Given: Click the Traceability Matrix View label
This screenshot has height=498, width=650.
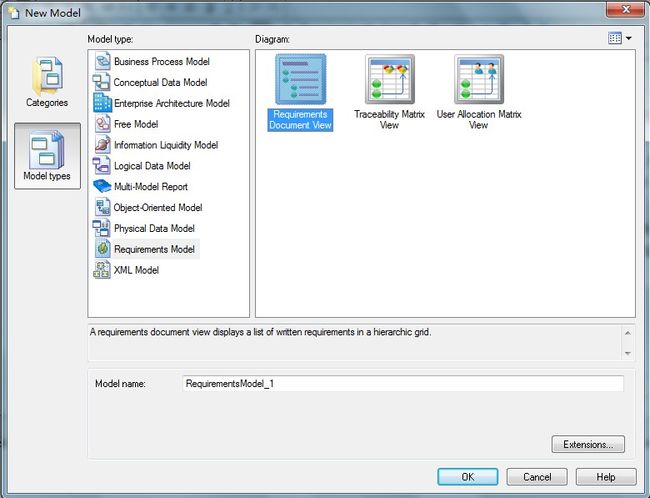Looking at the screenshot, I should (x=390, y=119).
